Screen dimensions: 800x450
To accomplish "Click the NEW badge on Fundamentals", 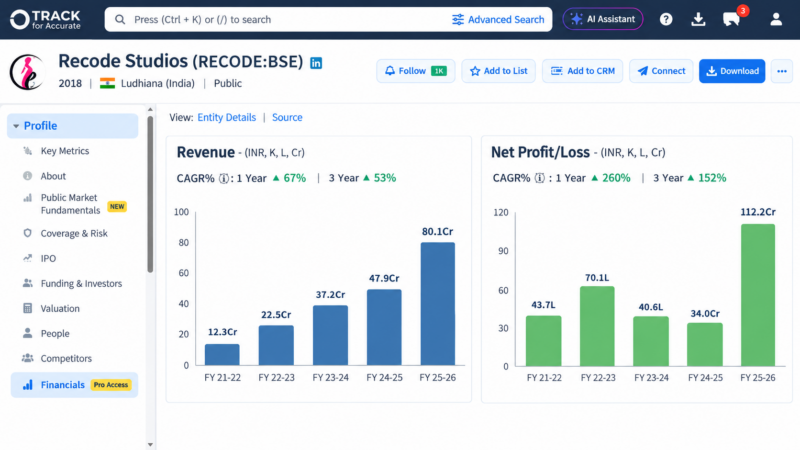I will point(117,207).
